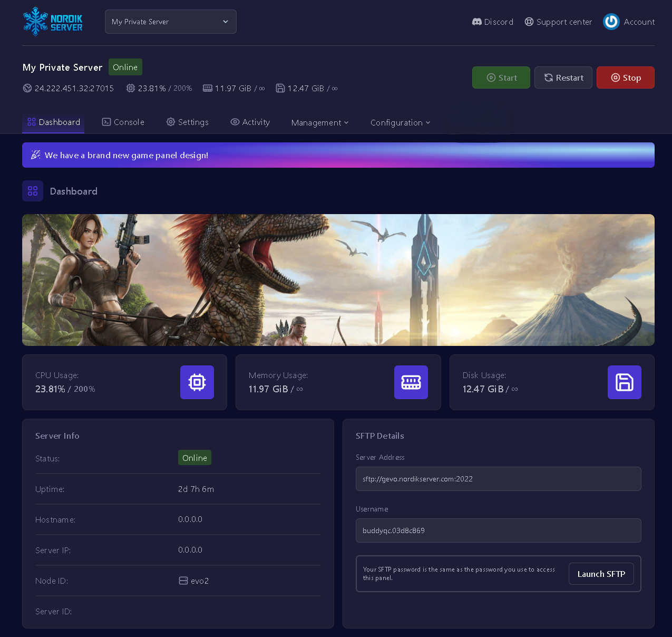Click the ARK game banner image
Viewport: 672px width, 637px height.
pos(338,280)
